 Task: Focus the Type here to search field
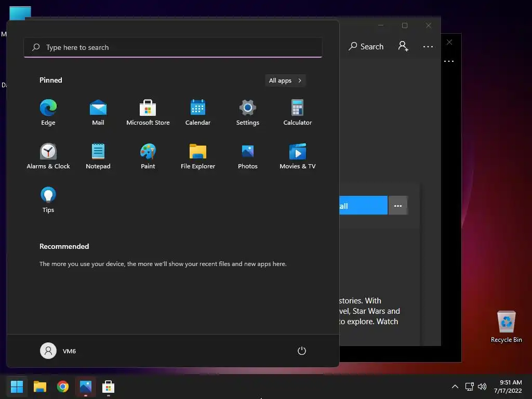[173, 47]
